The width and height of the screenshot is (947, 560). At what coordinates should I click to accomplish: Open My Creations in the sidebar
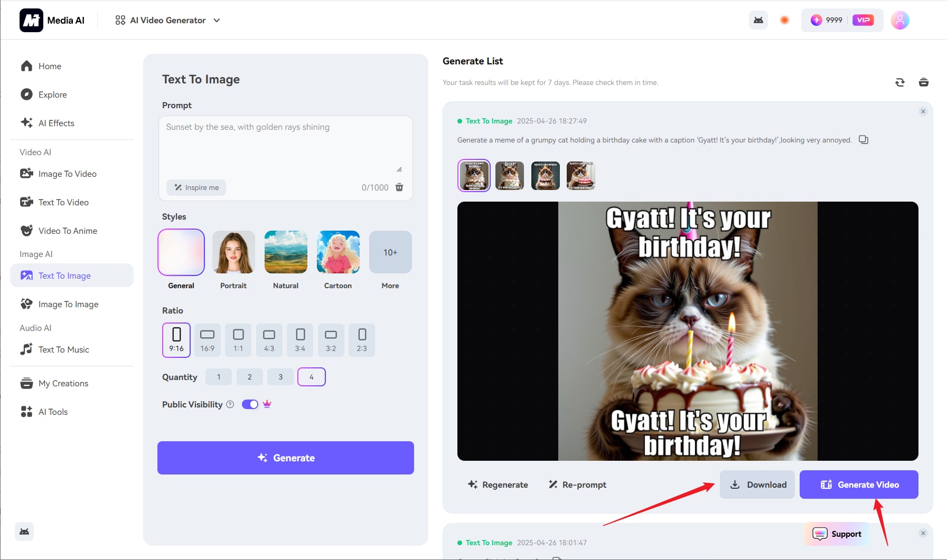coord(63,383)
